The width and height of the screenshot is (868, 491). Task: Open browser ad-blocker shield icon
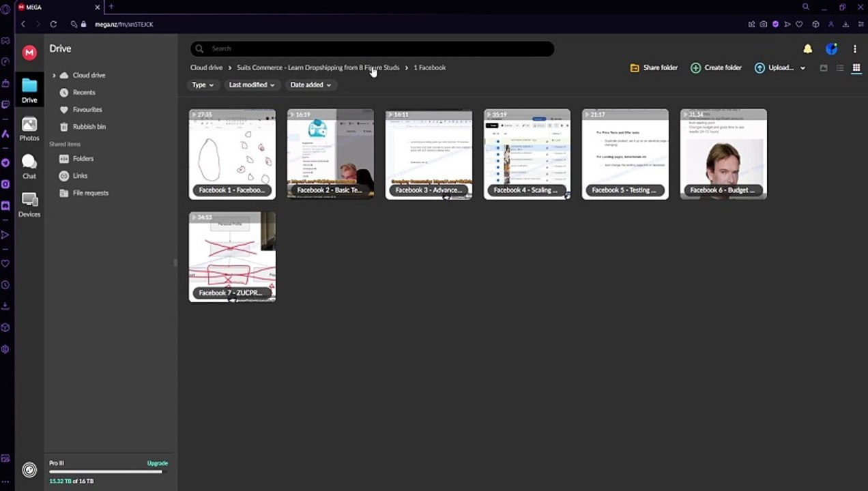click(x=775, y=24)
